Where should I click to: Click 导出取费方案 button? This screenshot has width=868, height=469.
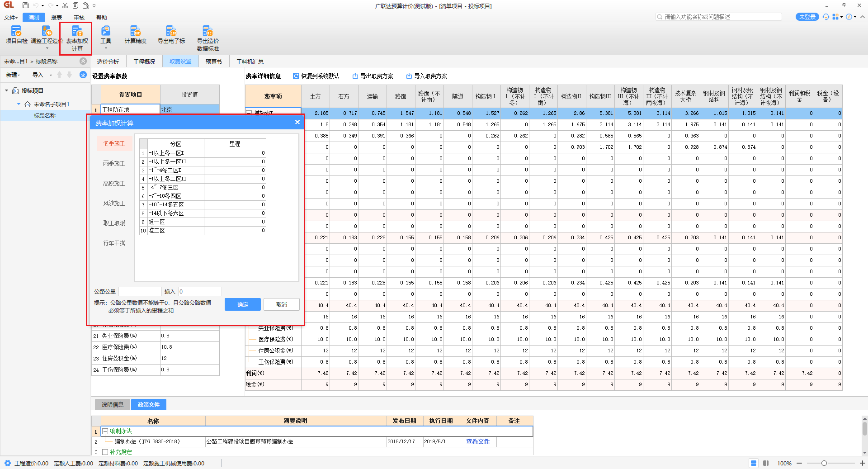(x=373, y=76)
